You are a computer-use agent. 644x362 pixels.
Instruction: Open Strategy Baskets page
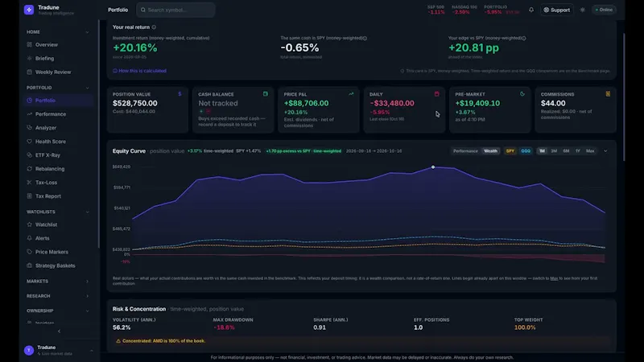[x=57, y=265]
